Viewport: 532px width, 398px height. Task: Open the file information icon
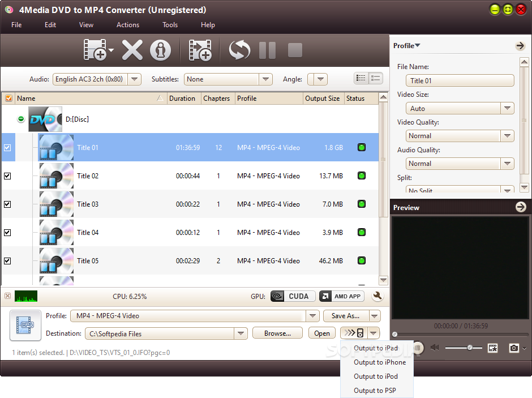pyautogui.click(x=161, y=50)
